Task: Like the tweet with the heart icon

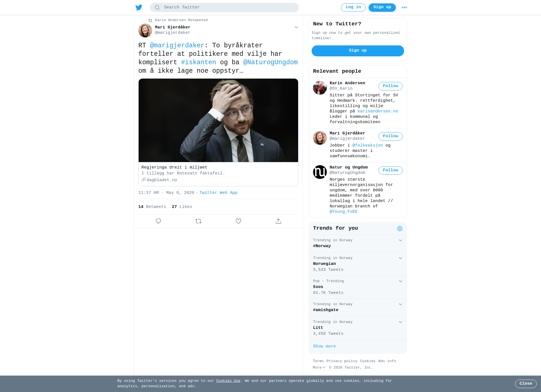Action: point(238,221)
